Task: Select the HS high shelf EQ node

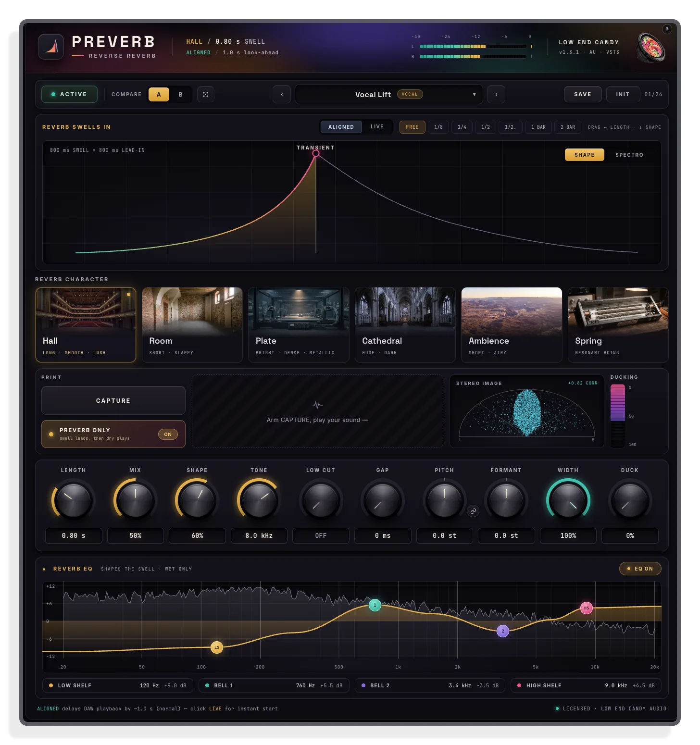Action: coord(587,608)
